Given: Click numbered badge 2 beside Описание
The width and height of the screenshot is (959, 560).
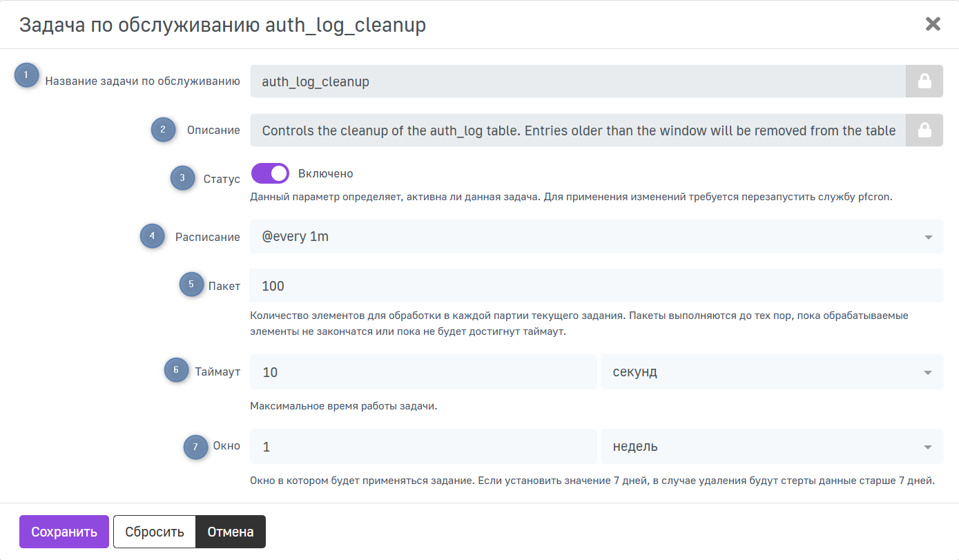Looking at the screenshot, I should point(164,129).
